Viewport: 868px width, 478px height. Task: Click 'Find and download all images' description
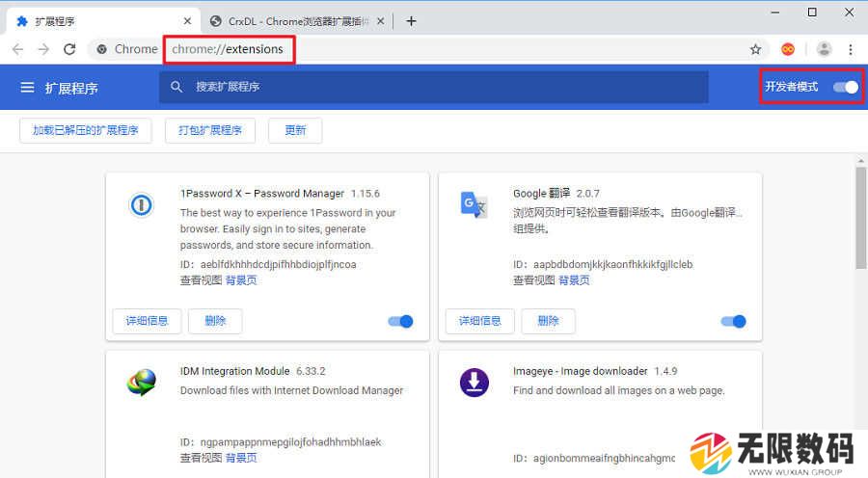point(619,390)
